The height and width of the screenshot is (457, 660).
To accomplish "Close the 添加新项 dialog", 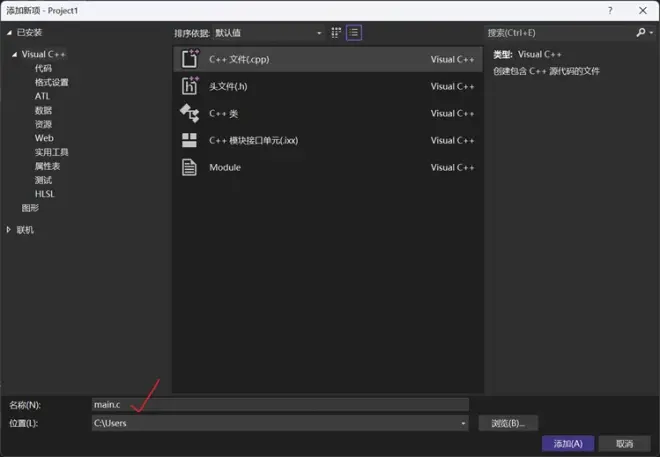I will tap(643, 11).
